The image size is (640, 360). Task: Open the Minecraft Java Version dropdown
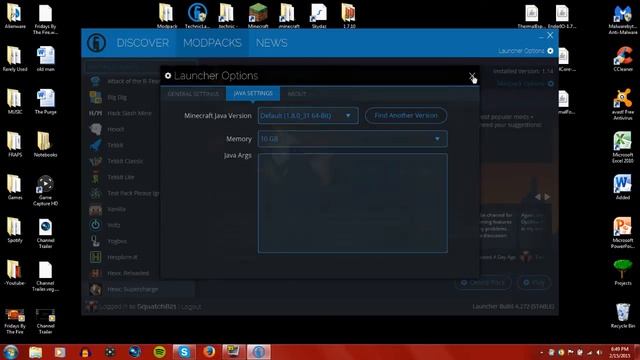(x=308, y=116)
